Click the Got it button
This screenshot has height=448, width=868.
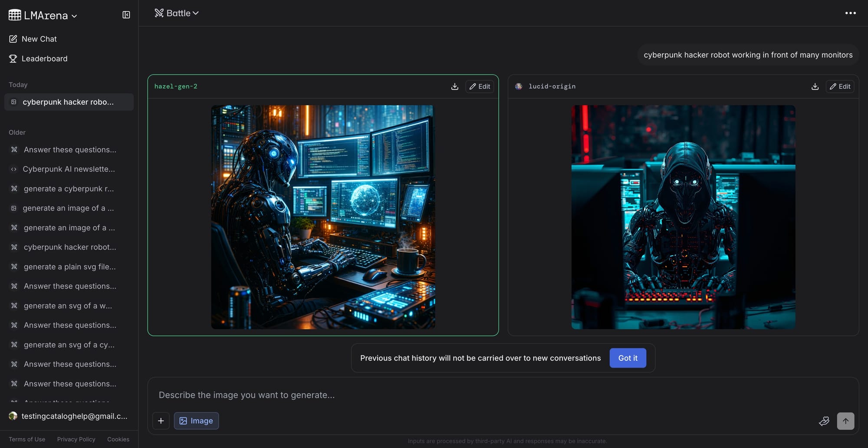(628, 358)
